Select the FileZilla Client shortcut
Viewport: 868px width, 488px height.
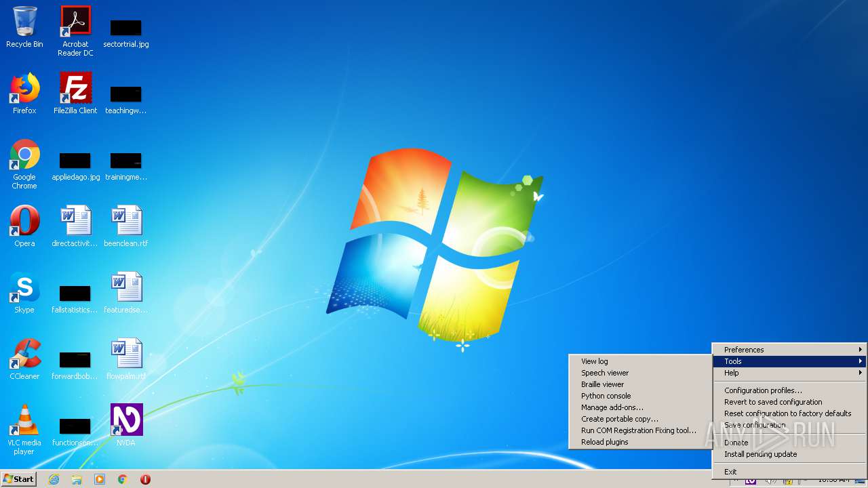pos(75,94)
